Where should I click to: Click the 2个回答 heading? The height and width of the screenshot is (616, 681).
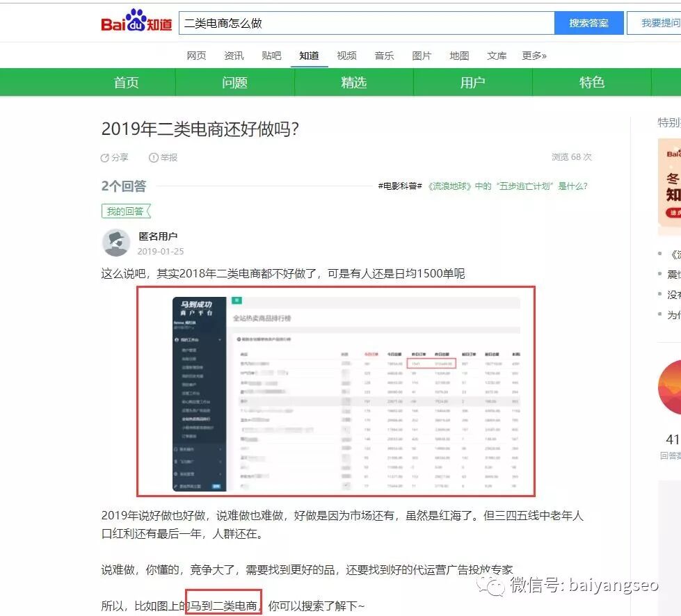click(x=124, y=186)
